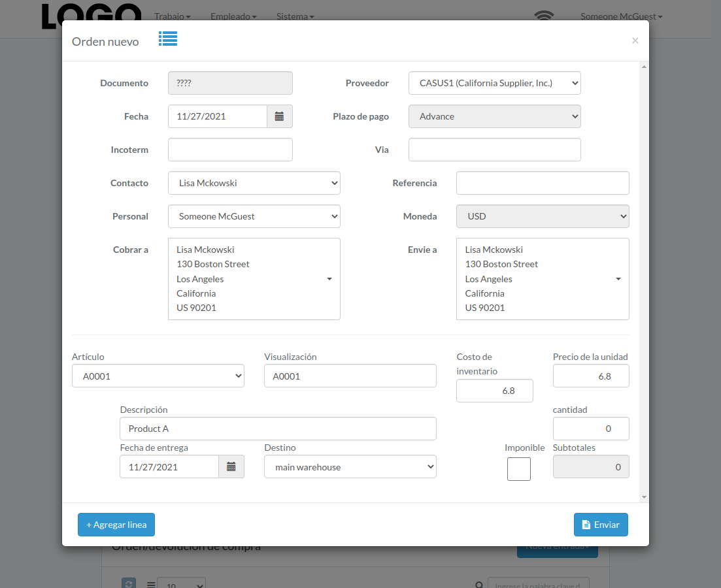The height and width of the screenshot is (588, 721).
Task: Click the refresh icon in background page
Action: point(129,583)
